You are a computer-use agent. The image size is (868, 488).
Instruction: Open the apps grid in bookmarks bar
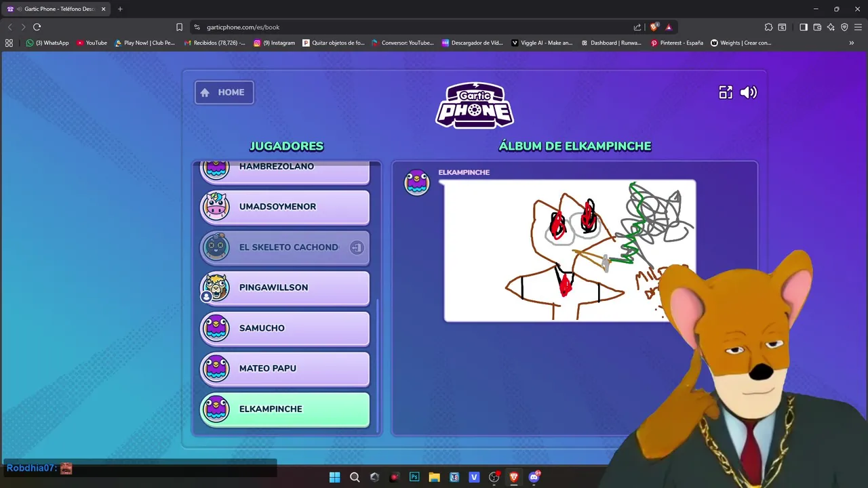click(x=9, y=43)
